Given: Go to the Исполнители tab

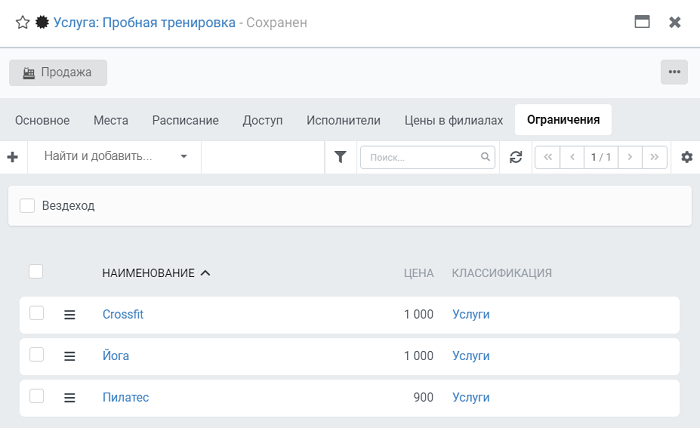Looking at the screenshot, I should click(x=343, y=120).
